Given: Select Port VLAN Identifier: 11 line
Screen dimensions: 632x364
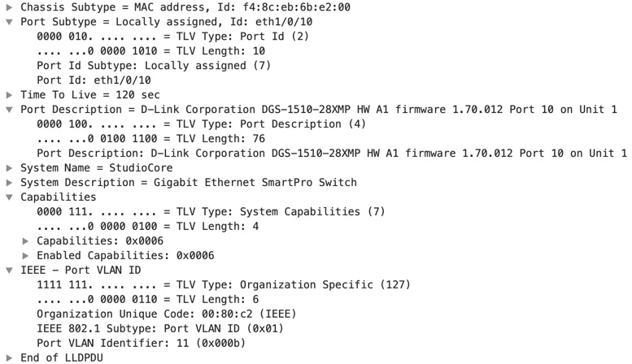Looking at the screenshot, I should coord(141,343).
